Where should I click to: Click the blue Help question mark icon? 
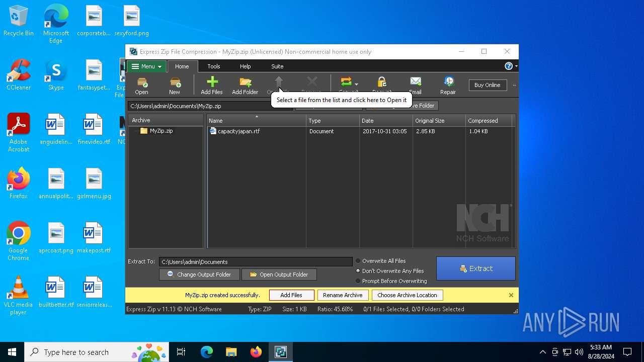click(x=509, y=66)
